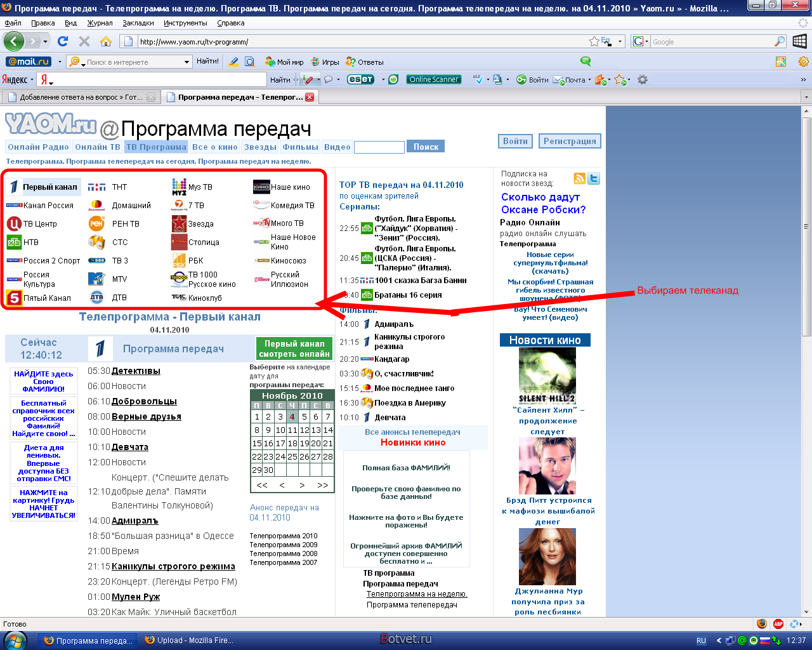The height and width of the screenshot is (650, 812).
Task: Open the Звезды site tab
Action: pyautogui.click(x=260, y=147)
